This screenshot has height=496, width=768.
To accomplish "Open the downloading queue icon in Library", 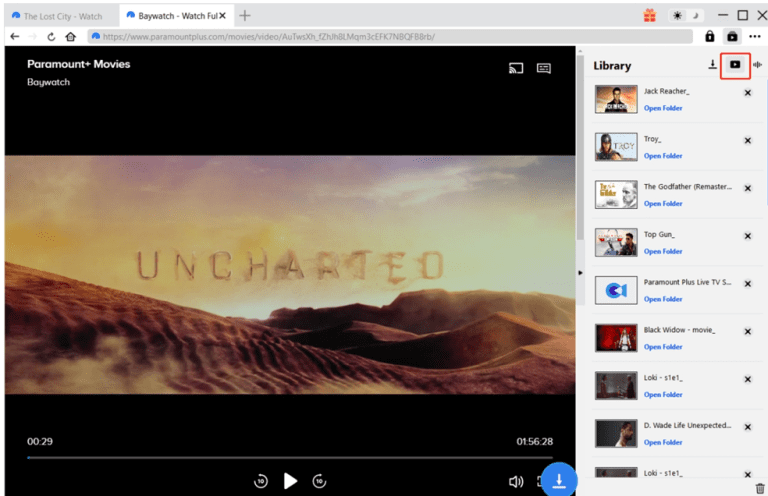I will [712, 65].
